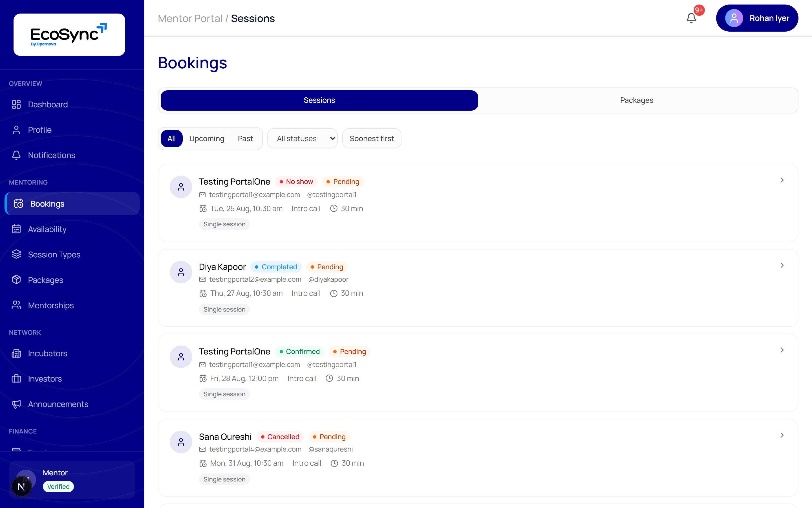Click the testingportal2@example.com email text
Screen dimensions: 812x508
pos(255,279)
